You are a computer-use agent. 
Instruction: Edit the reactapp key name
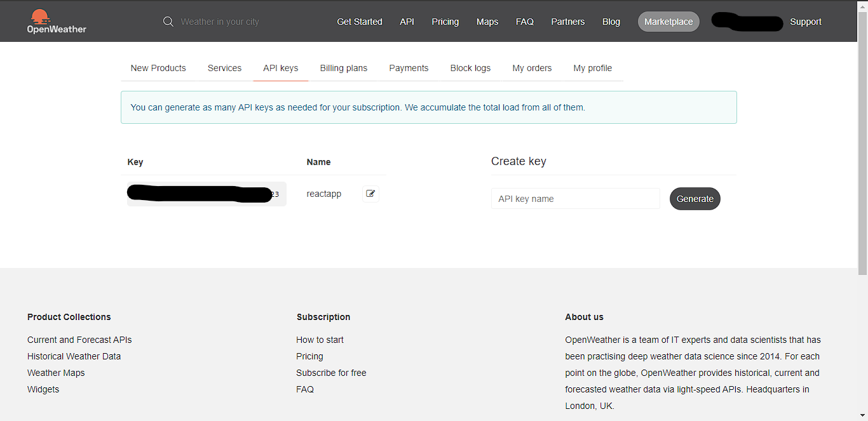pos(370,194)
